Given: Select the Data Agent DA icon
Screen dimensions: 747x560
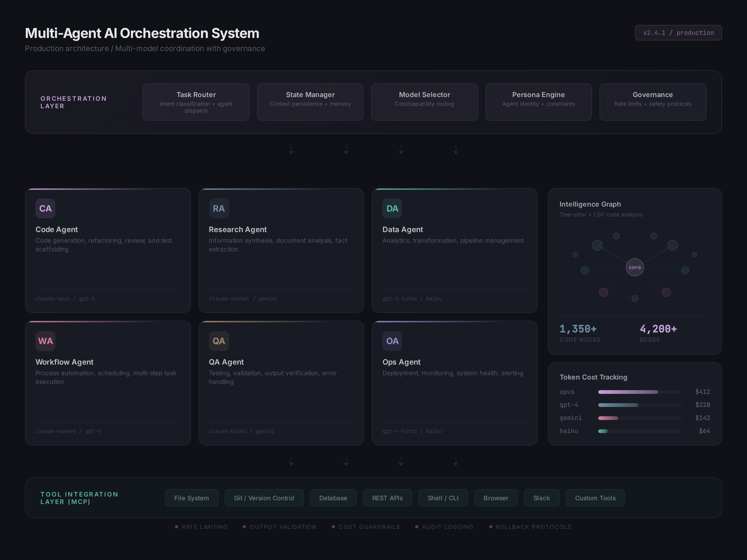Looking at the screenshot, I should click(392, 208).
